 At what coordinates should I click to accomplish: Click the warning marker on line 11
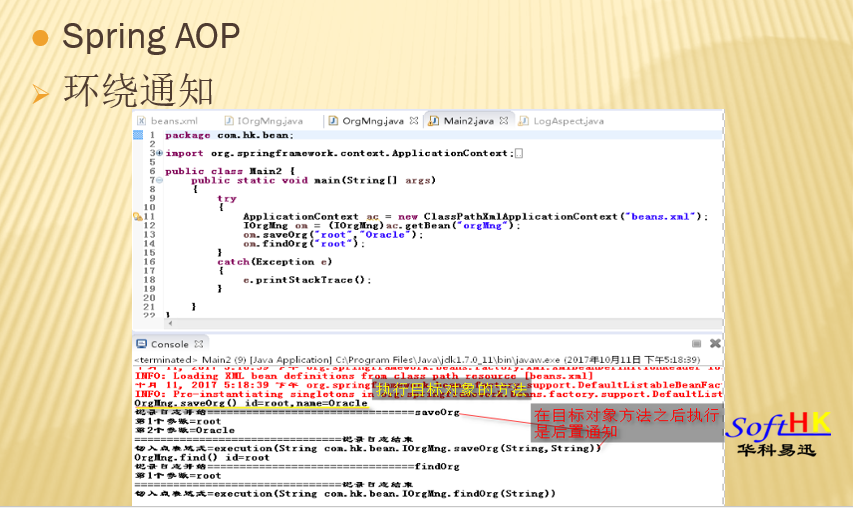138,216
